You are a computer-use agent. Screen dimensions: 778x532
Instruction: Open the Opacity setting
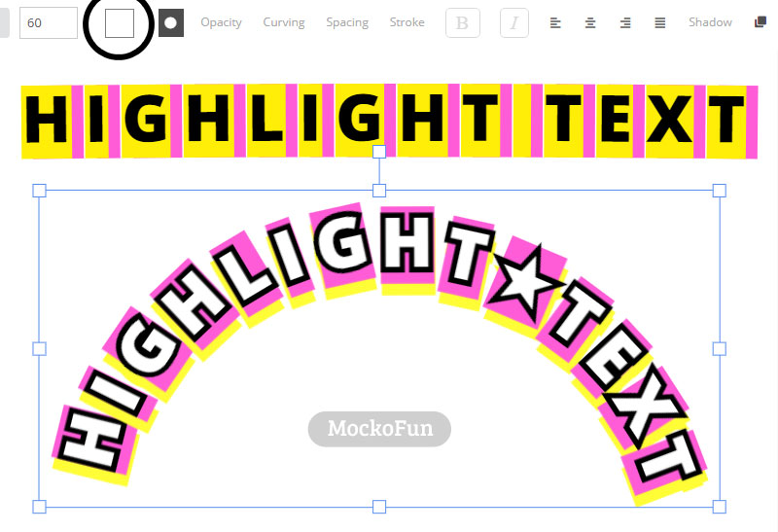[221, 22]
